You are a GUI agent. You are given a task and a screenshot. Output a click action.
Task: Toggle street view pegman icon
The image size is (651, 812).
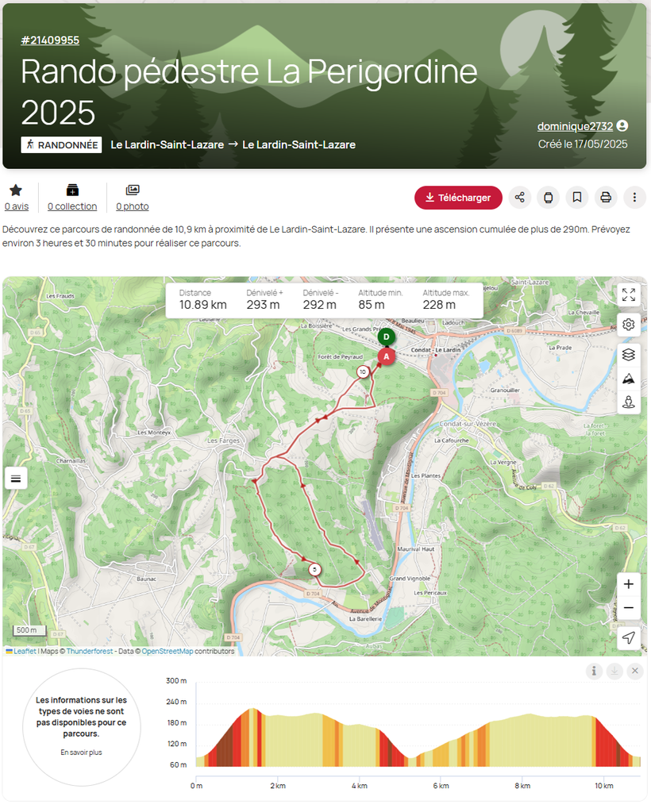[628, 402]
